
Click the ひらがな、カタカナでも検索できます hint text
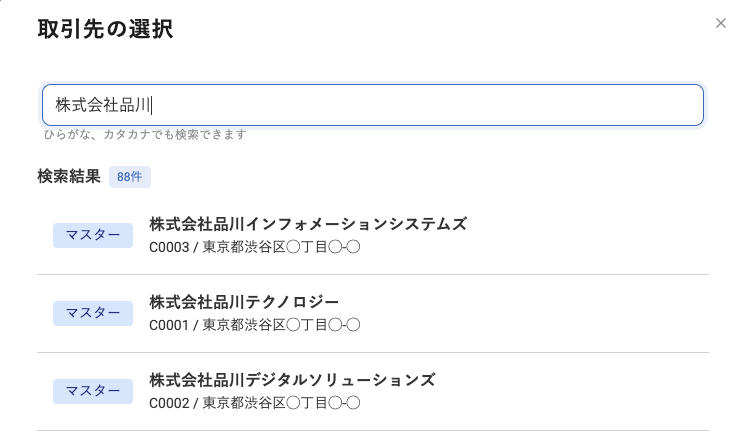click(x=145, y=135)
